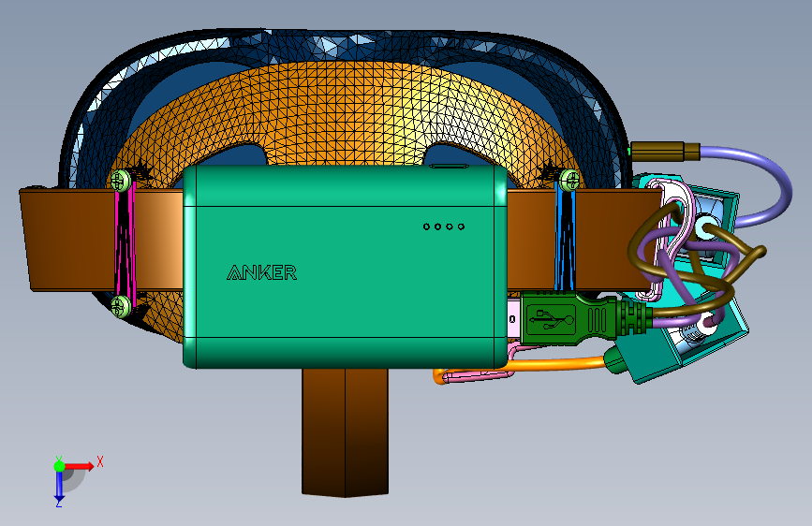Select the brass cable connector at upper right

click(665, 152)
